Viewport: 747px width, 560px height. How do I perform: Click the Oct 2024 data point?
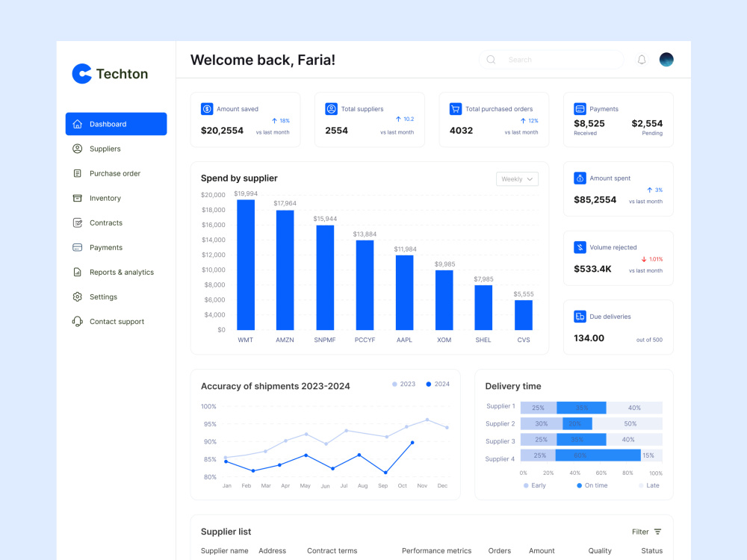click(x=412, y=442)
